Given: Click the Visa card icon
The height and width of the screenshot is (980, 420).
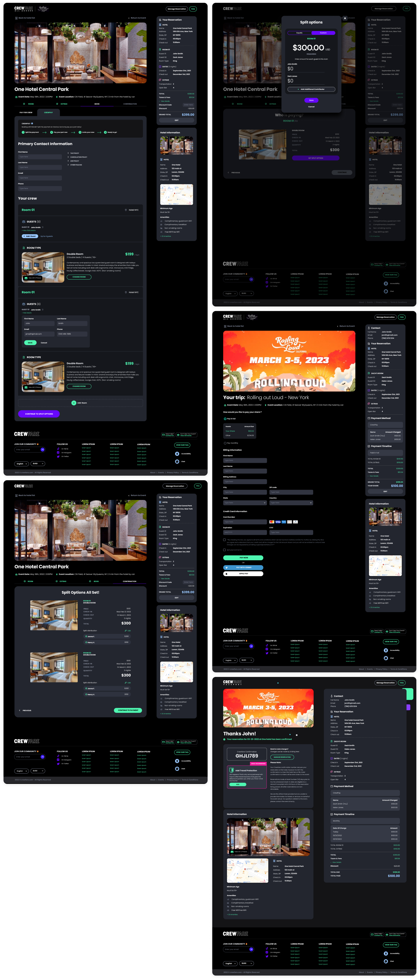Looking at the screenshot, I should pos(278,522).
